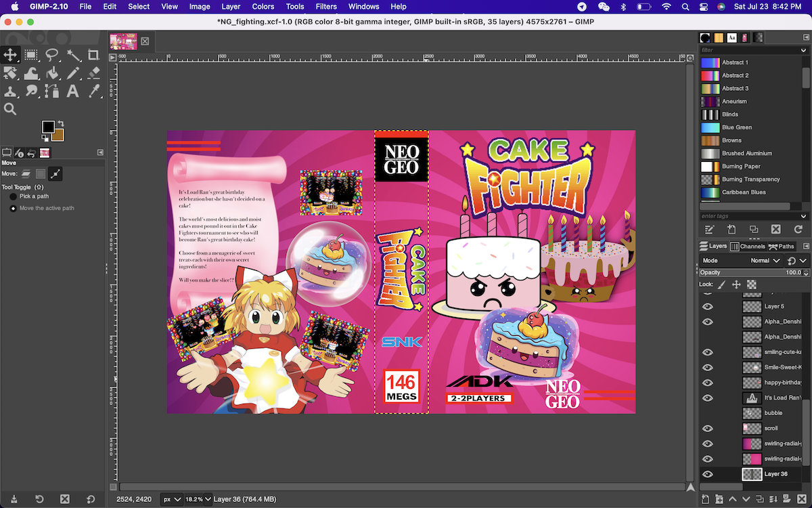The image size is (812, 508).
Task: Toggle lock alpha channel
Action: coord(751,284)
